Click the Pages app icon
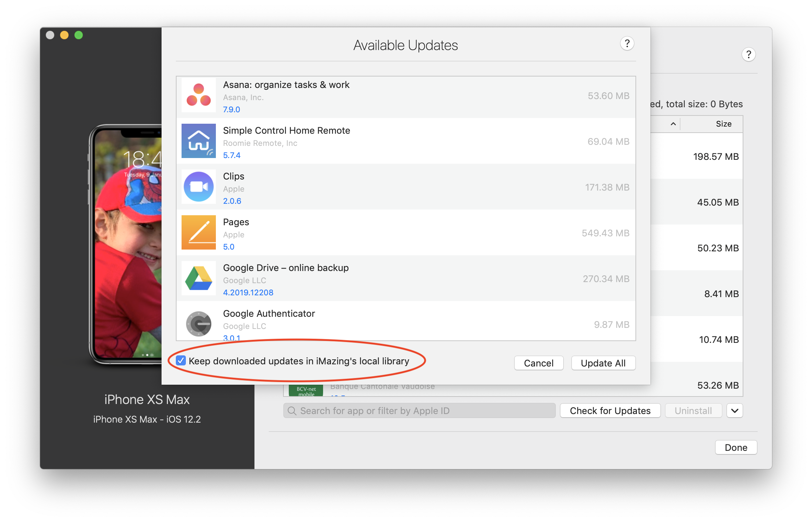This screenshot has width=812, height=522. tap(199, 233)
